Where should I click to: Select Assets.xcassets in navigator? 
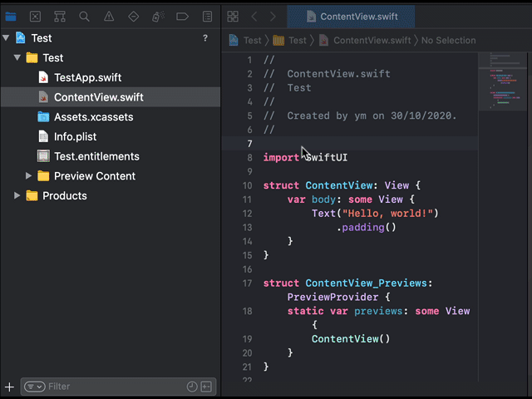tap(111, 116)
